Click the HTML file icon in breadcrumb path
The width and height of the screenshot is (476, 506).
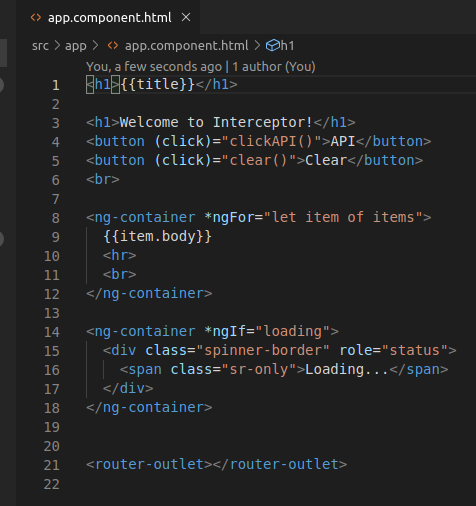(x=113, y=45)
